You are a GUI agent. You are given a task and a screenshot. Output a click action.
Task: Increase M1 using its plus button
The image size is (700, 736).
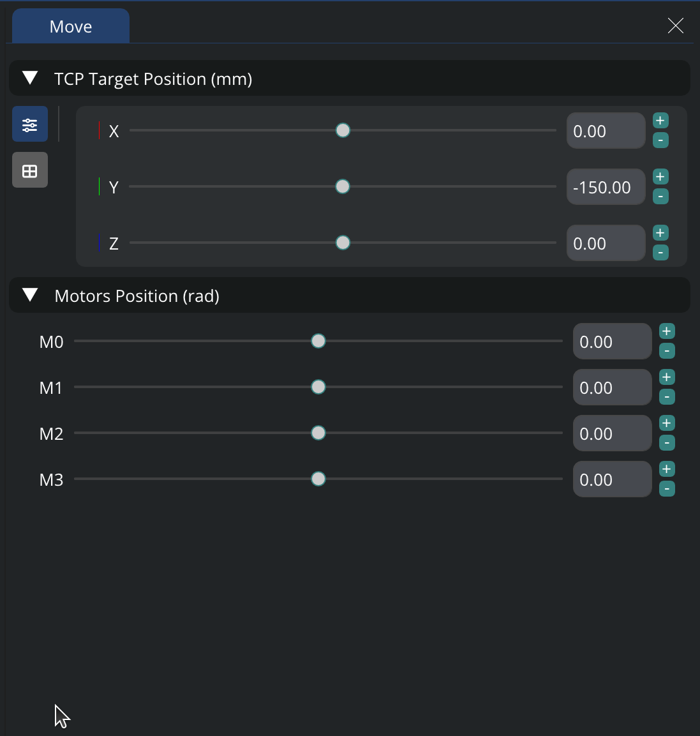667,377
